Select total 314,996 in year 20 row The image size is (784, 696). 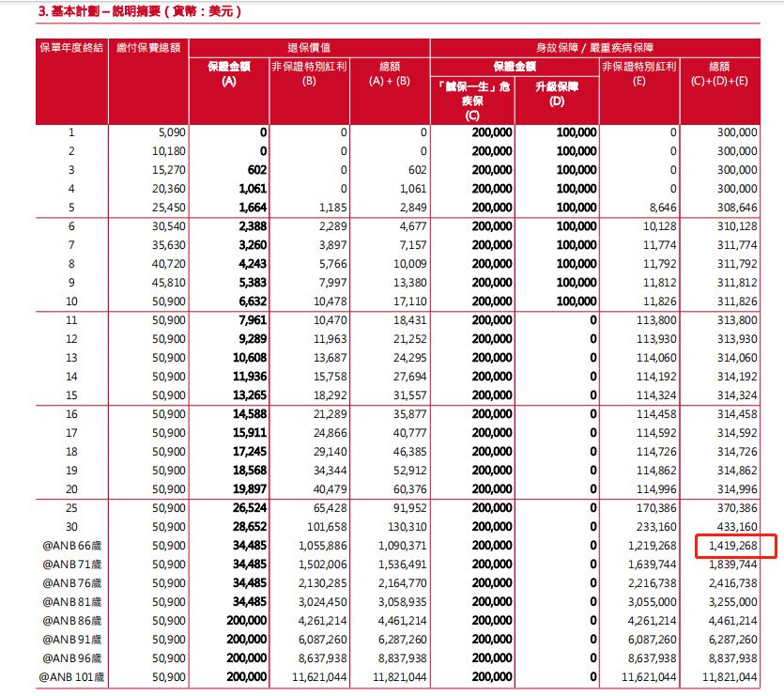tap(737, 488)
